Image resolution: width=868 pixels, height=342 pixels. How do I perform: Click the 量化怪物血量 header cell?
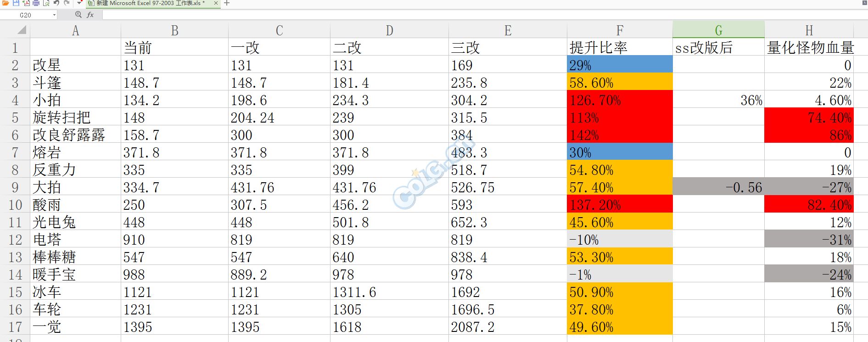(809, 47)
